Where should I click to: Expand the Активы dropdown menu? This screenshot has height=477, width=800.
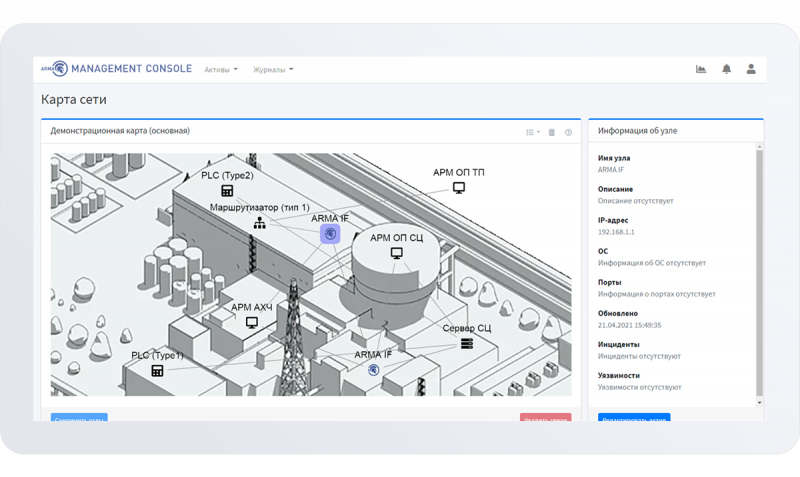pyautogui.click(x=221, y=70)
